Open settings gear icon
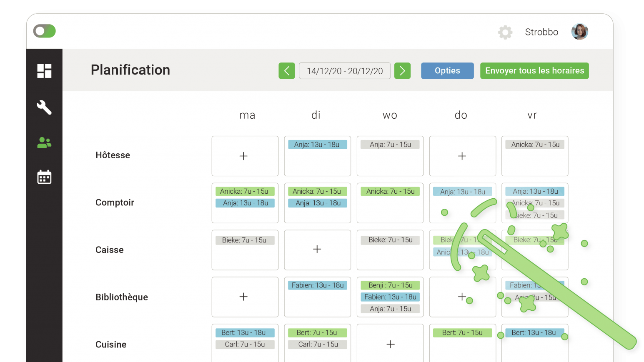The width and height of the screenshot is (644, 362). pyautogui.click(x=505, y=32)
